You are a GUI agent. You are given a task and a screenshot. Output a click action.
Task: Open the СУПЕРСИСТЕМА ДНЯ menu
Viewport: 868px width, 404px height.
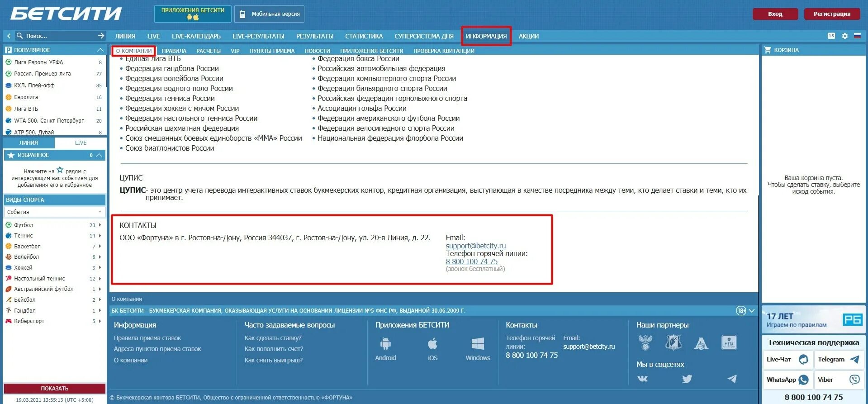point(424,36)
